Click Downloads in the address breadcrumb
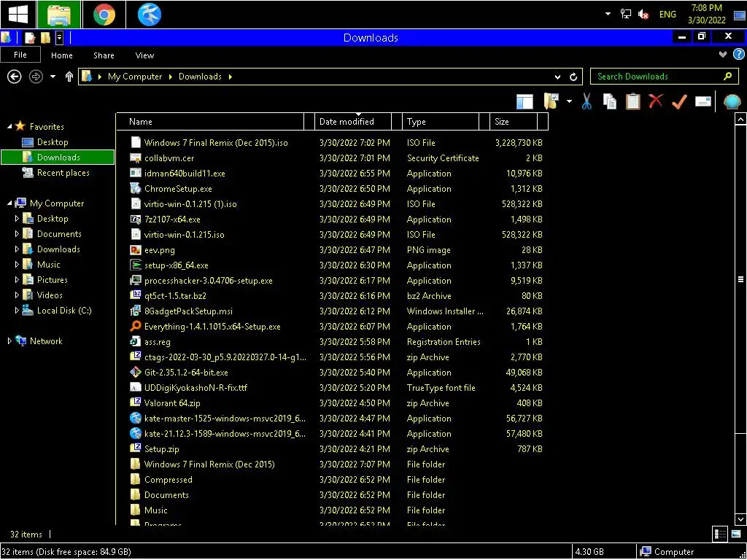Image resolution: width=747 pixels, height=560 pixels. pyautogui.click(x=200, y=77)
